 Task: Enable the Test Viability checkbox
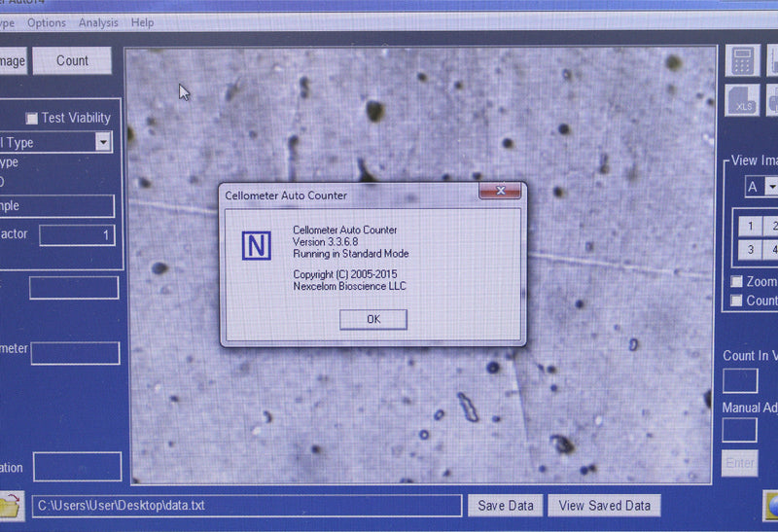tap(32, 118)
